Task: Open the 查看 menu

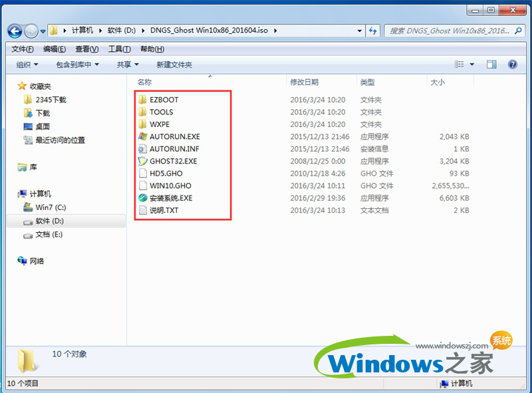Action: pyautogui.click(x=86, y=48)
